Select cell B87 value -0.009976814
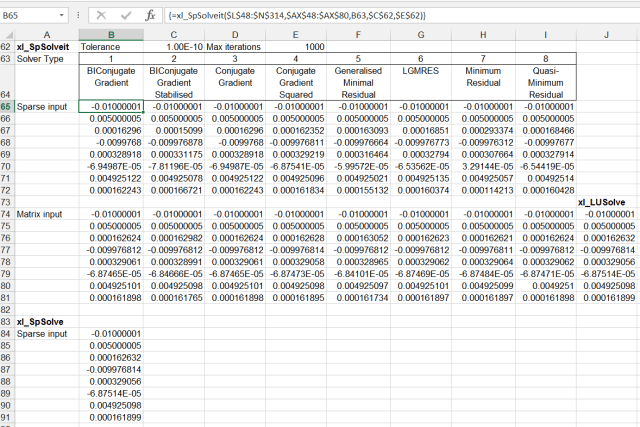This screenshot has height=427, width=640. [x=111, y=370]
